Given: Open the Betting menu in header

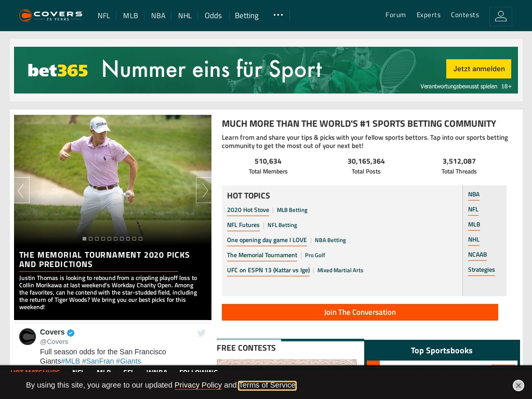Looking at the screenshot, I should [x=247, y=16].
